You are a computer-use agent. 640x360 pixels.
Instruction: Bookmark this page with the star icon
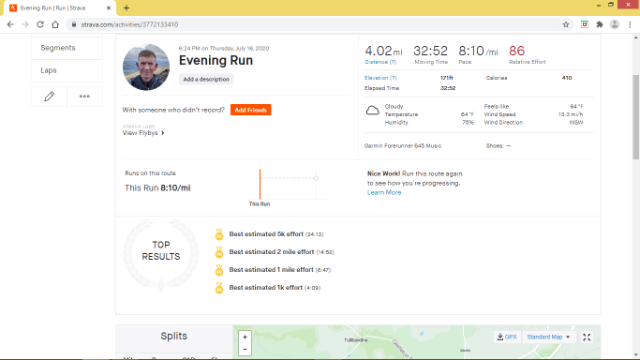566,24
